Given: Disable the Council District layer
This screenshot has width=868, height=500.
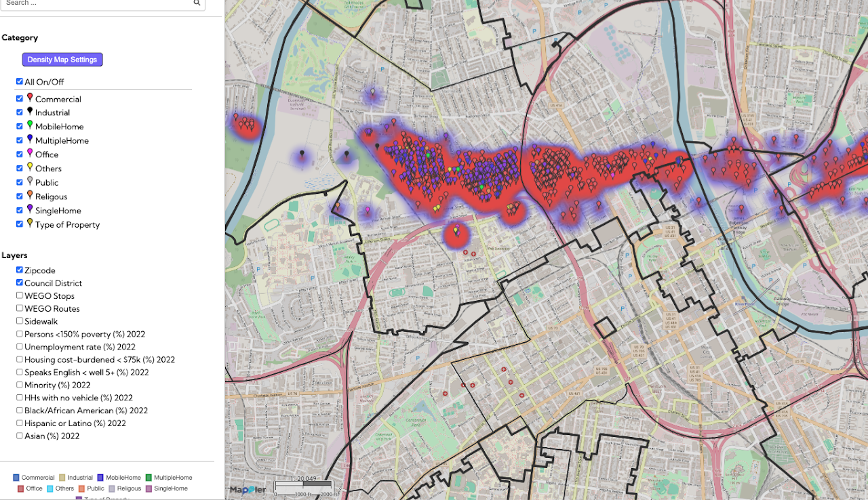Looking at the screenshot, I should 20,283.
